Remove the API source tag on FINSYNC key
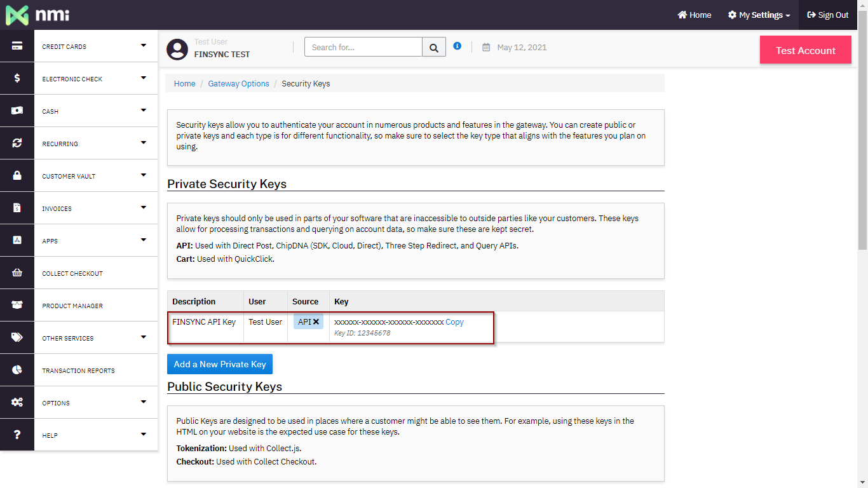 (x=316, y=321)
